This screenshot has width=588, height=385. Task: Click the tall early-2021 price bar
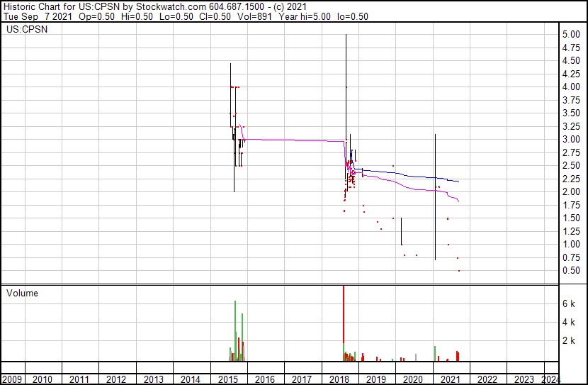435,196
